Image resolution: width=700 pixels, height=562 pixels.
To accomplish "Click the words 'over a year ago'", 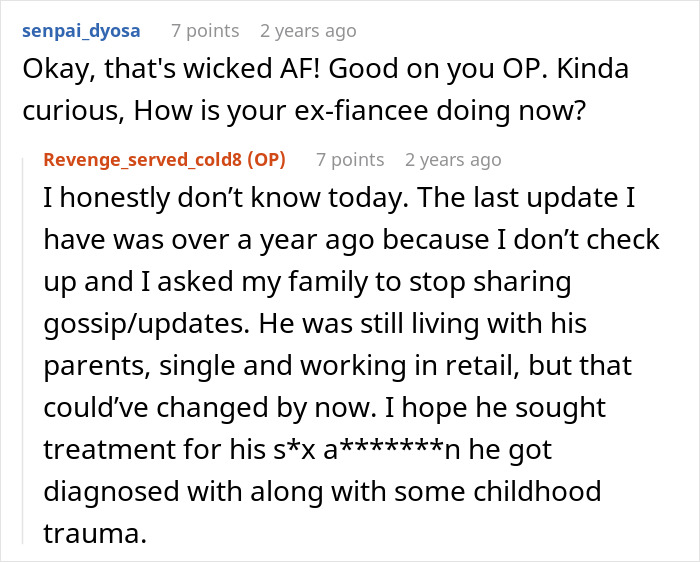I will (x=273, y=239).
